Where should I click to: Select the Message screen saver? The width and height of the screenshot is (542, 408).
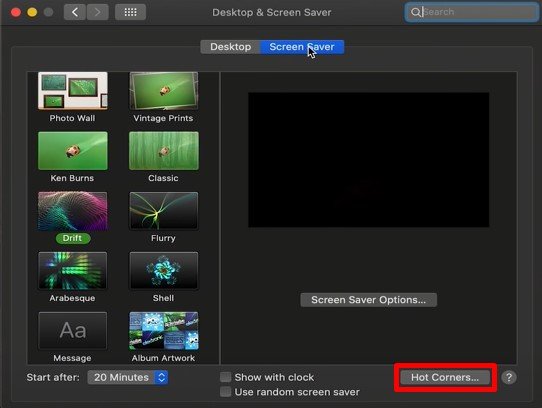coord(73,331)
